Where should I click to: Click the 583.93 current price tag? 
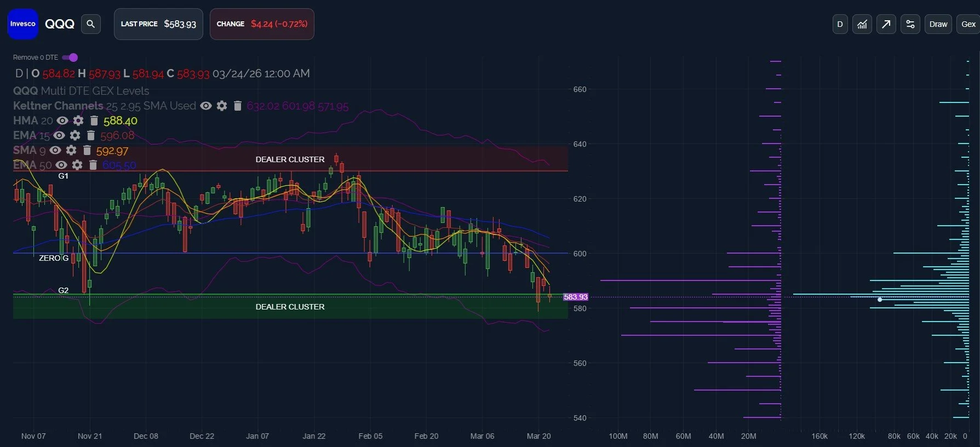[575, 297]
